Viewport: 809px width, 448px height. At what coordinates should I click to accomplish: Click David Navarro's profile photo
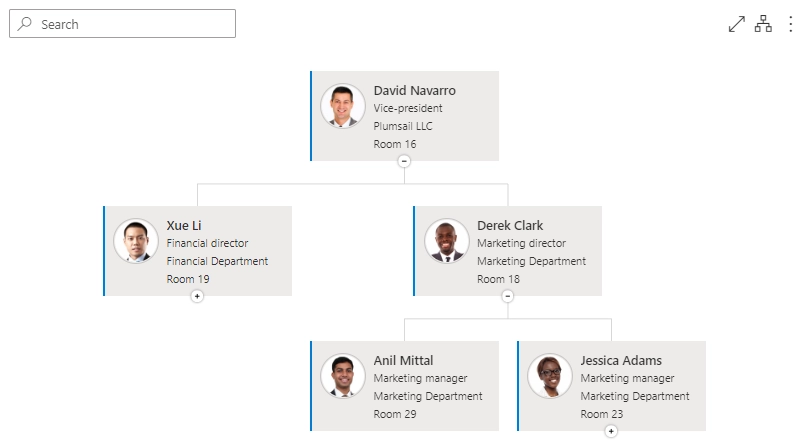(x=343, y=106)
